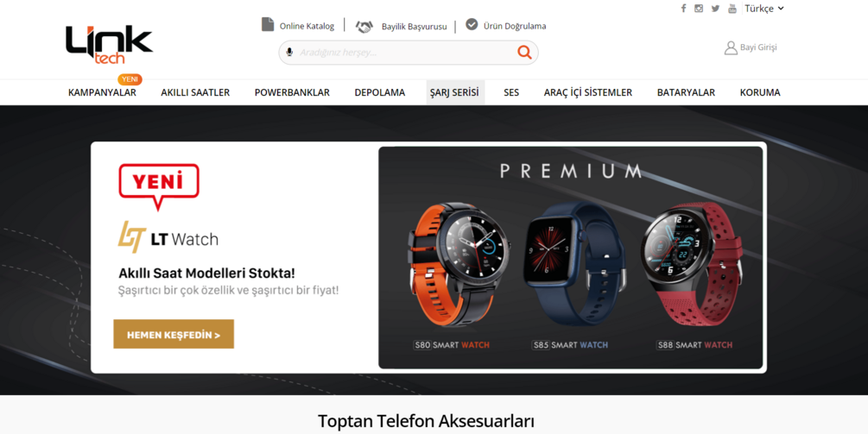This screenshot has height=434, width=868.
Task: Click the Bayi Girişi user icon
Action: coord(731,47)
